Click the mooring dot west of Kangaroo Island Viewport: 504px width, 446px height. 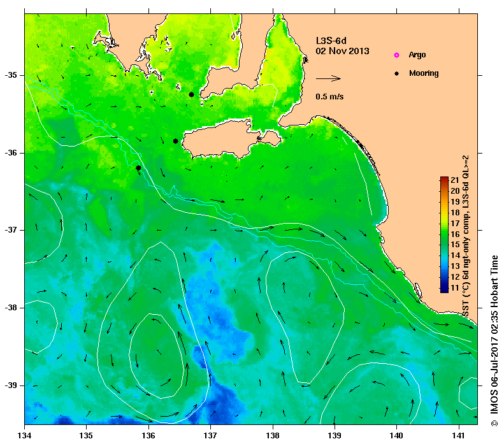click(x=175, y=141)
